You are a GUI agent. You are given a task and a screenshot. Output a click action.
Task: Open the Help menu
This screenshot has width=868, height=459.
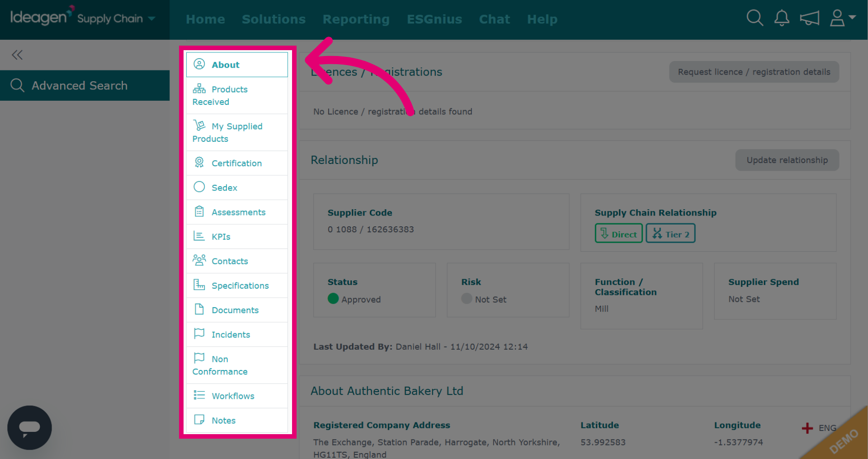tap(542, 19)
